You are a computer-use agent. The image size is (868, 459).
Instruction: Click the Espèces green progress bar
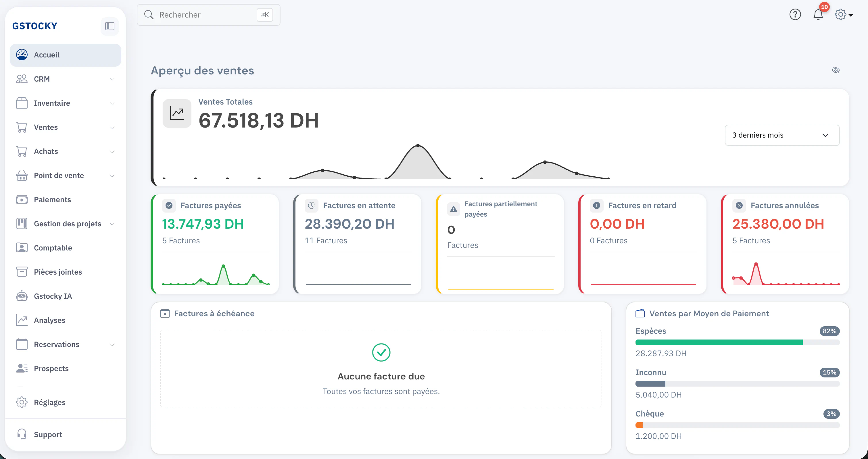click(719, 342)
